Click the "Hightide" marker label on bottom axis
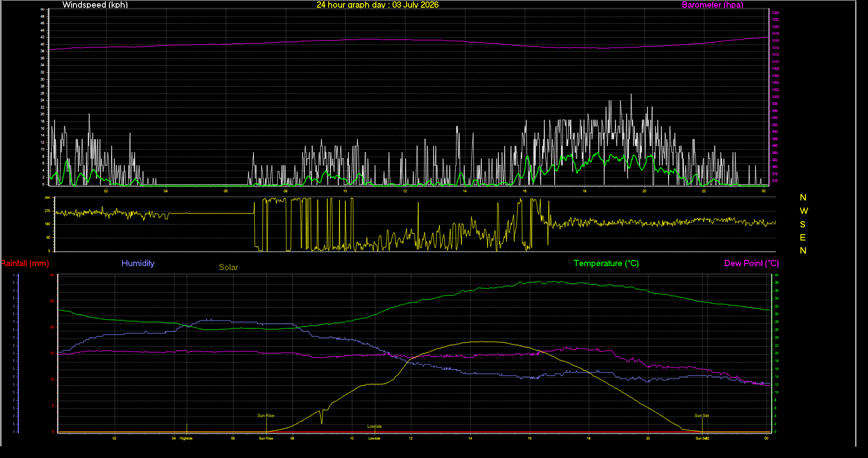 [186, 438]
